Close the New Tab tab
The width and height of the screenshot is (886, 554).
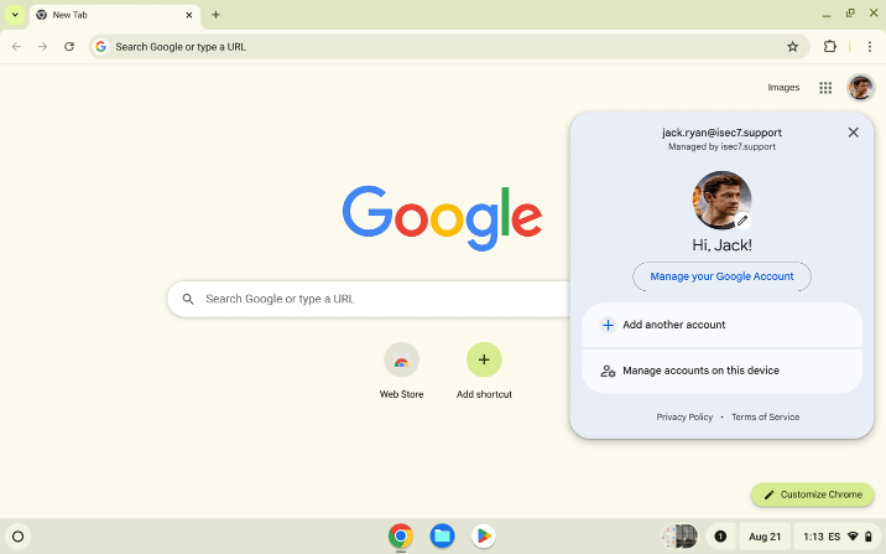click(x=189, y=15)
